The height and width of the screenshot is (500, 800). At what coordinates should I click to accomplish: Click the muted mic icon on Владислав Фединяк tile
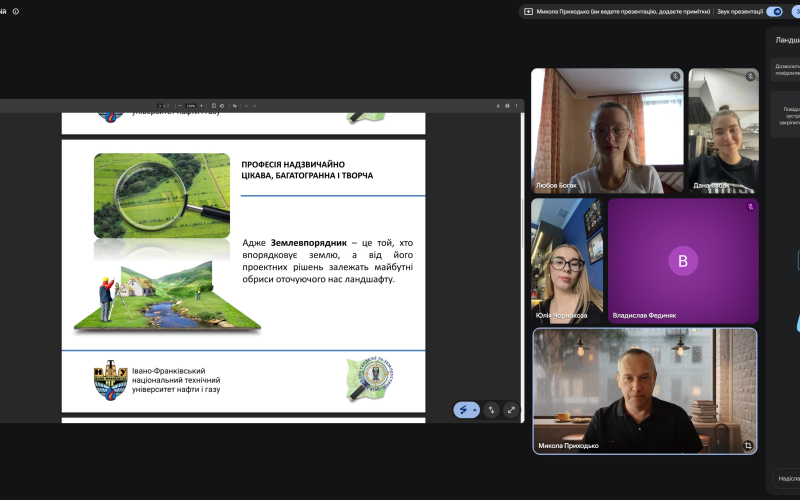[x=750, y=207]
